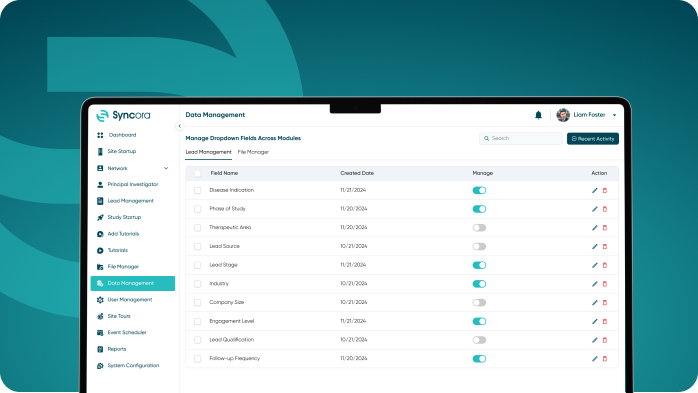Check the Therapeutic Area row checkbox

197,228
